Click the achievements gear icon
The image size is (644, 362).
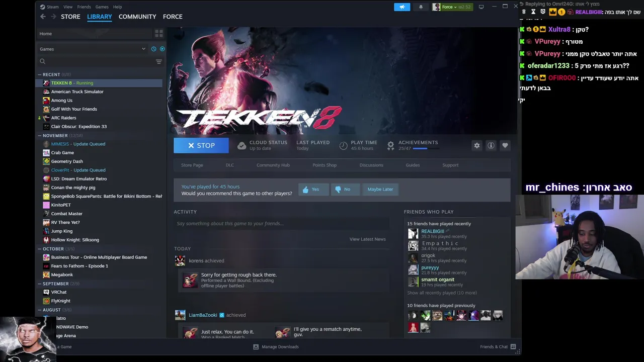(x=390, y=145)
